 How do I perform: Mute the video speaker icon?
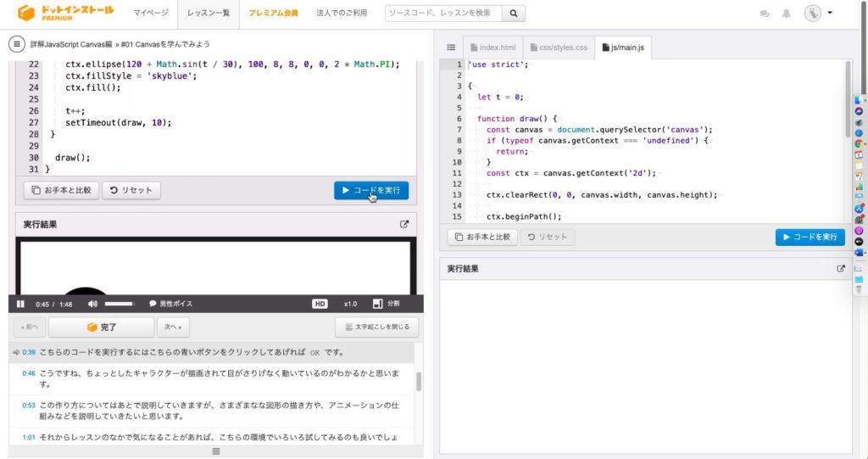pyautogui.click(x=92, y=304)
